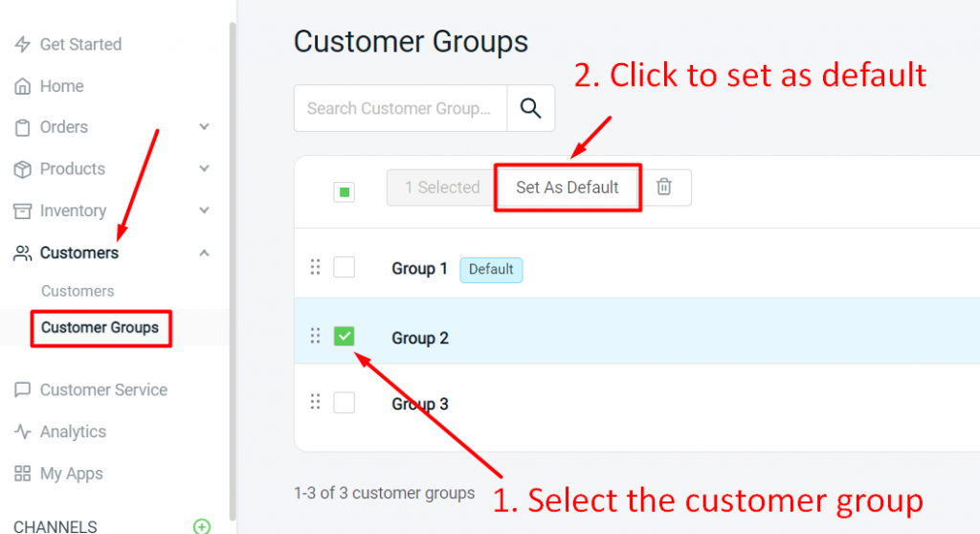Uncheck the Group 2 checkbox
Viewport: 980px width, 534px height.
point(344,336)
